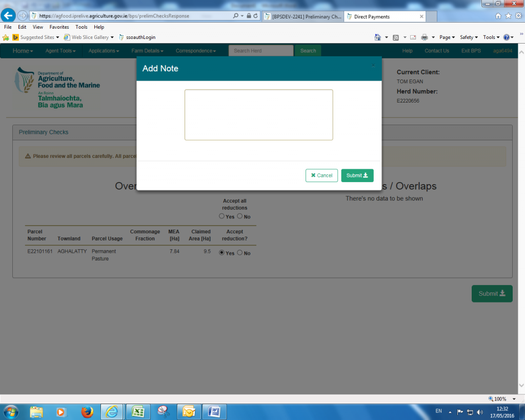
Task: Click the browser back arrow button
Action: click(9, 15)
